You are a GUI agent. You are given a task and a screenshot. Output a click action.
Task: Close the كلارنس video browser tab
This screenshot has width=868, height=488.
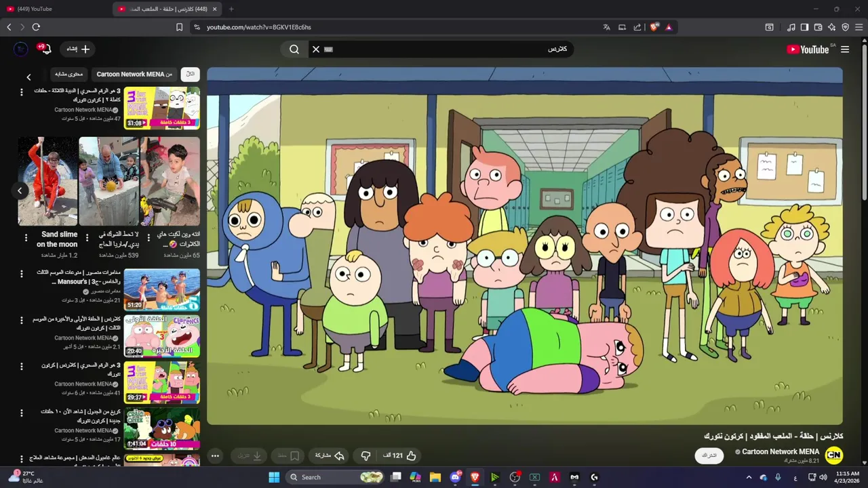pos(215,9)
